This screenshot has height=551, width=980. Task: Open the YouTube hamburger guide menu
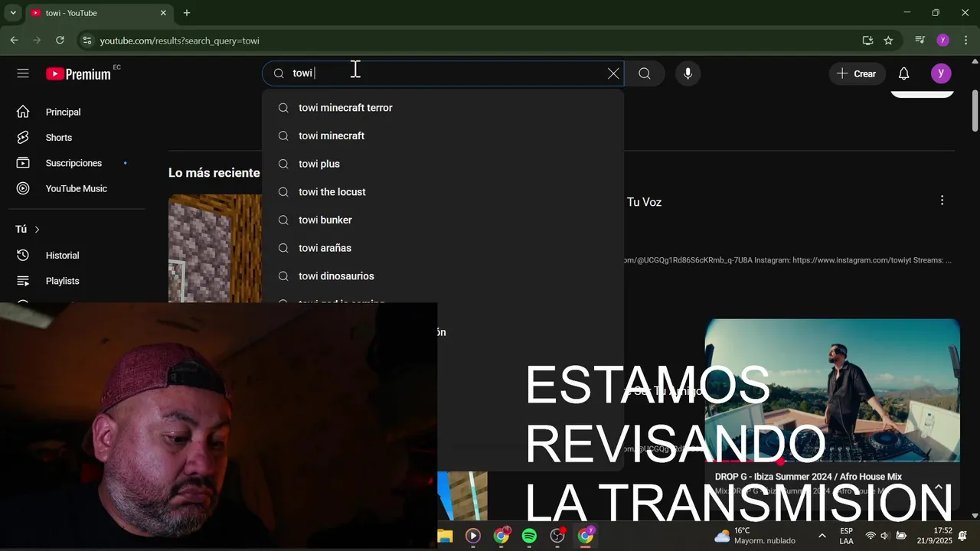click(23, 73)
